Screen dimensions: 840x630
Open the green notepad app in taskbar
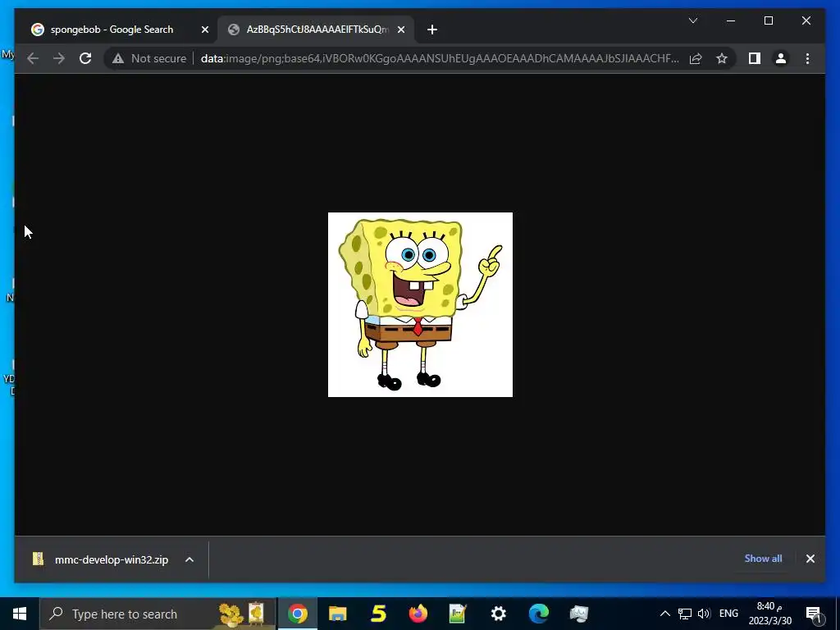(458, 614)
